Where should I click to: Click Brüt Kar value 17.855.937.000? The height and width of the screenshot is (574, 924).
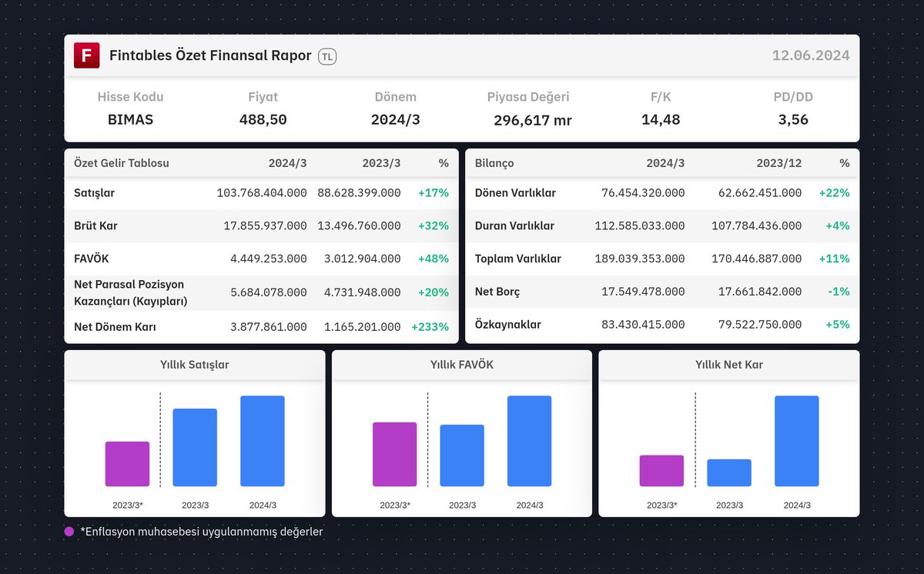point(265,226)
